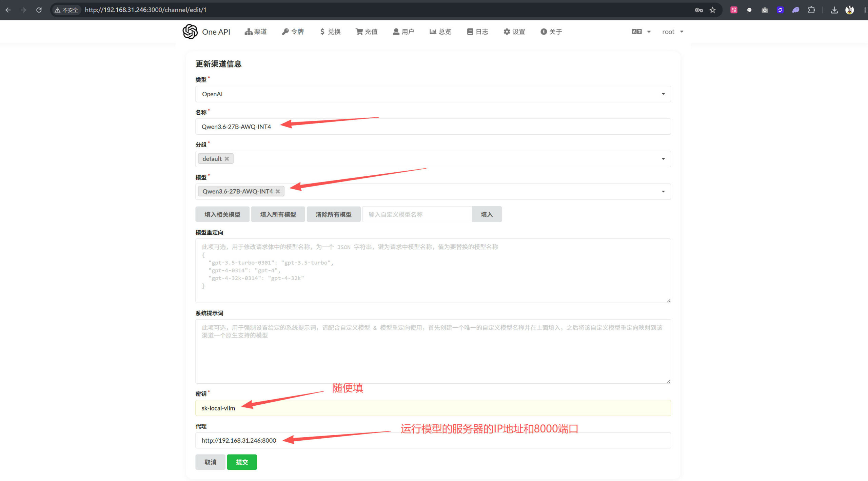Image resolution: width=868 pixels, height=481 pixels.
Task: Remove the Qwen3.6-27B-AWQ-INT4 model tag
Action: pyautogui.click(x=278, y=191)
